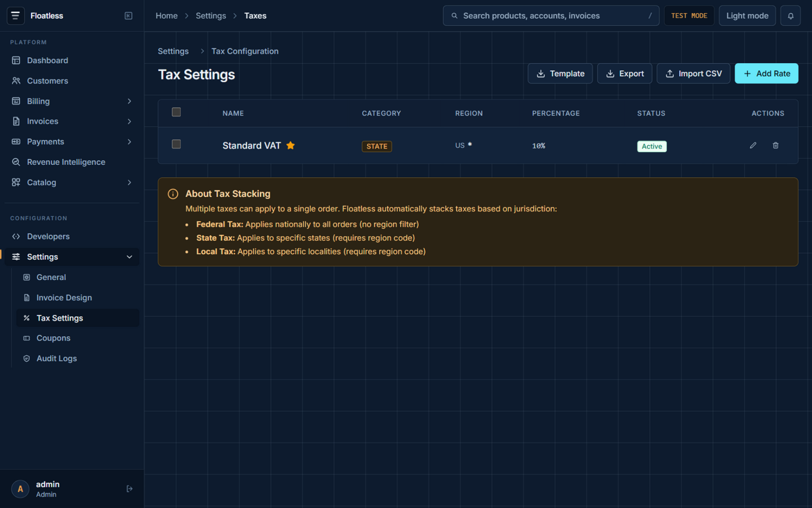Expand the Billing submenu chevron

click(x=130, y=101)
